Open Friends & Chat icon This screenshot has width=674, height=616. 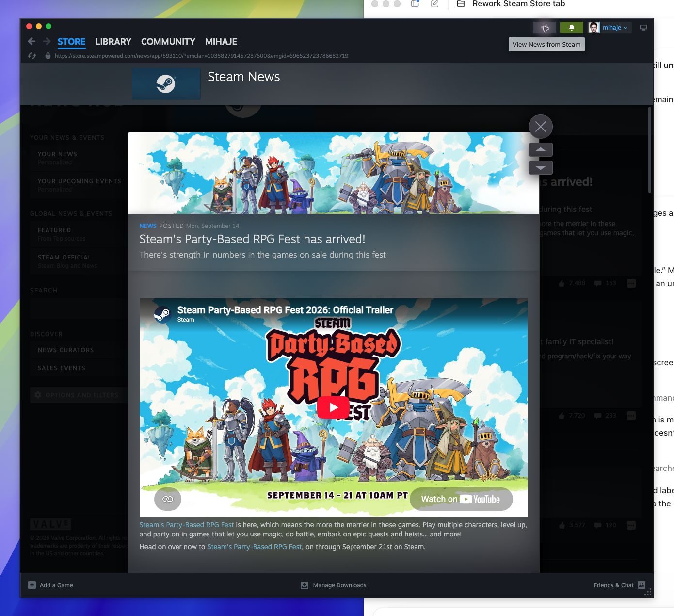pyautogui.click(x=642, y=585)
